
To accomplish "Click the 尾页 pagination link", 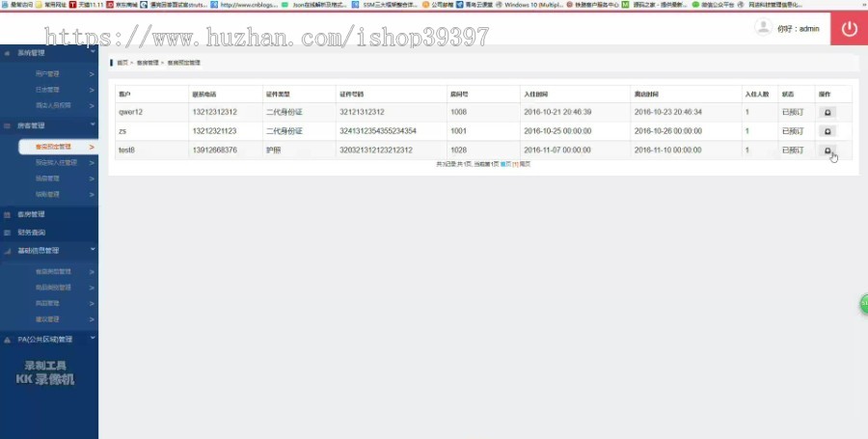I will click(525, 164).
